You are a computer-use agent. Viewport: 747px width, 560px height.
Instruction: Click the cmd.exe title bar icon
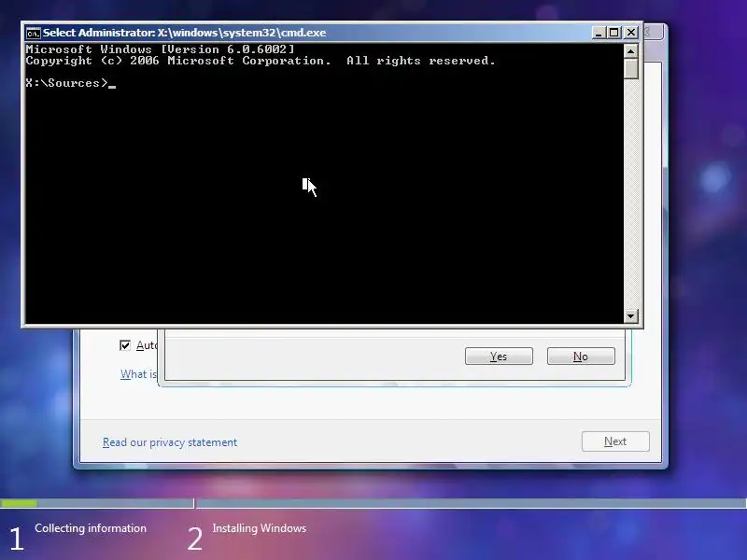pyautogui.click(x=33, y=33)
